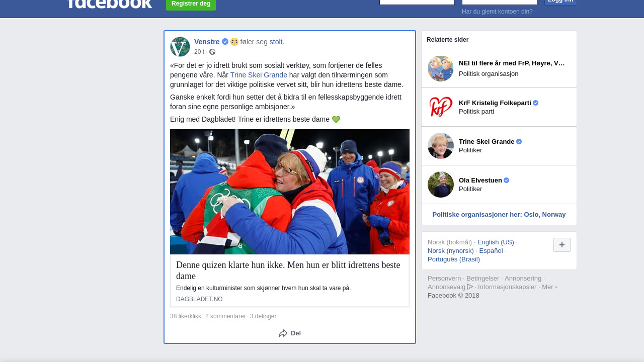Click the share arrow icon beside Del

point(283,333)
